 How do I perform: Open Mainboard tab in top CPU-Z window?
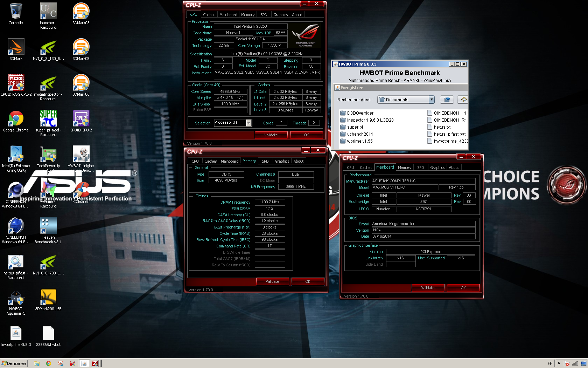[x=228, y=15]
